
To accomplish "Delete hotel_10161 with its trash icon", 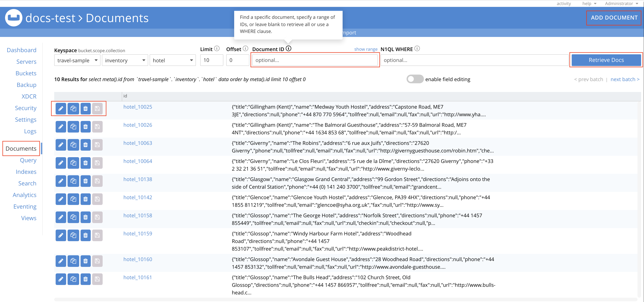I will [85, 279].
